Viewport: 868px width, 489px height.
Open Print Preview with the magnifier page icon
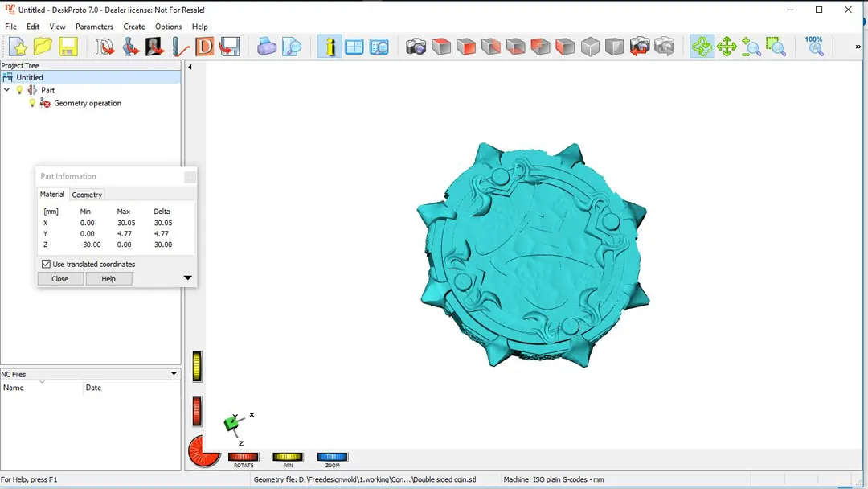(x=291, y=47)
